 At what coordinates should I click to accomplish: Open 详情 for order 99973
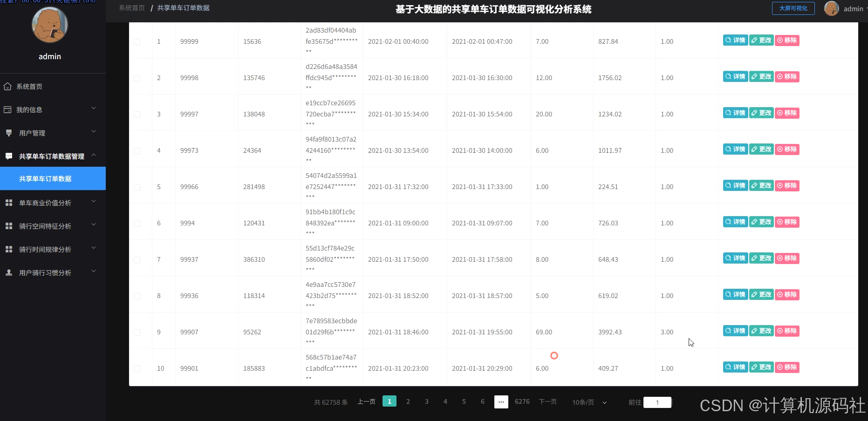tap(736, 149)
